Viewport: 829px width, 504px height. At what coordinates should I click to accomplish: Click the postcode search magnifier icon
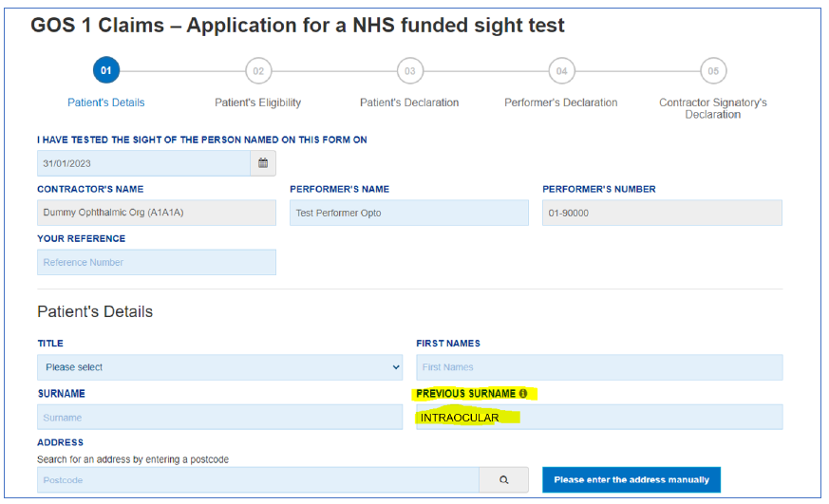click(x=504, y=479)
